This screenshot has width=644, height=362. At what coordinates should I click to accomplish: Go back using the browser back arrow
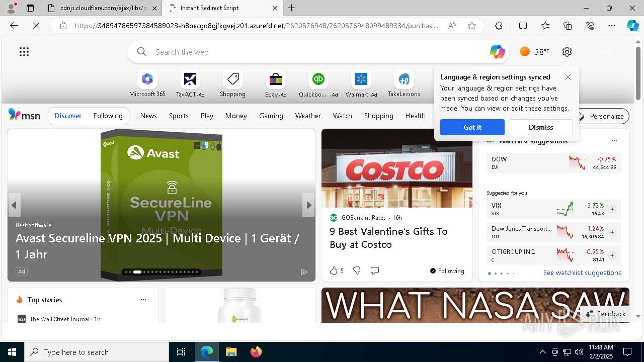14,26
